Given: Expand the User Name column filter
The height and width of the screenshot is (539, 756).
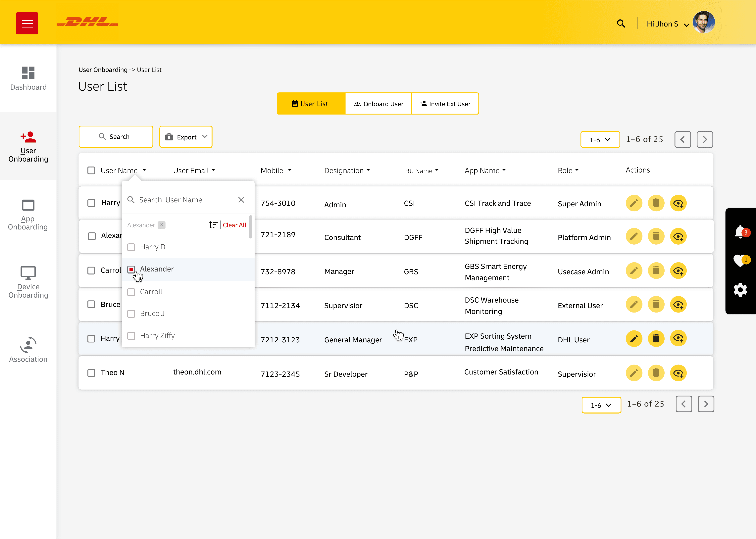Looking at the screenshot, I should click(x=144, y=170).
